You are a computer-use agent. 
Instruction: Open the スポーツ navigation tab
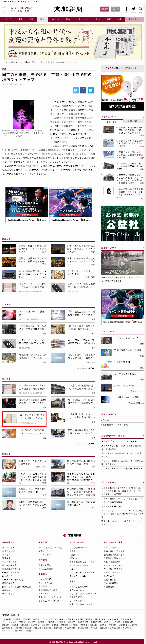click(x=55, y=19)
